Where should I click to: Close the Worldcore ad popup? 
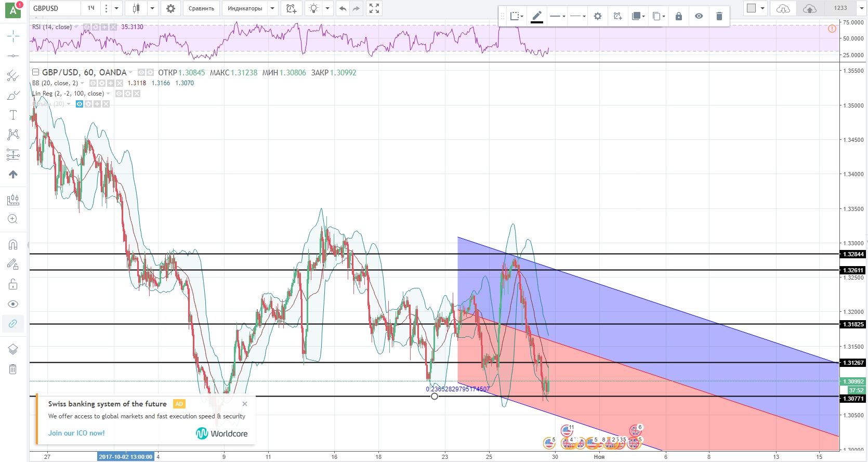(245, 404)
